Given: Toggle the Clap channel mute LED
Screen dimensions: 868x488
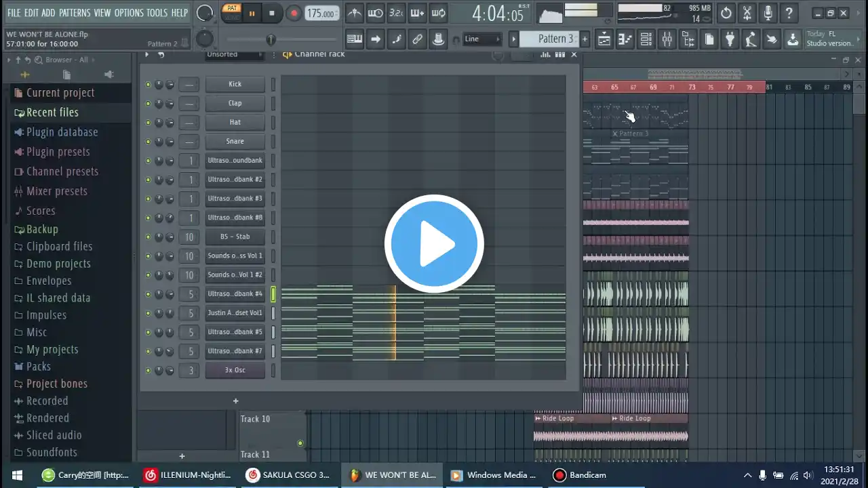Looking at the screenshot, I should click(148, 104).
